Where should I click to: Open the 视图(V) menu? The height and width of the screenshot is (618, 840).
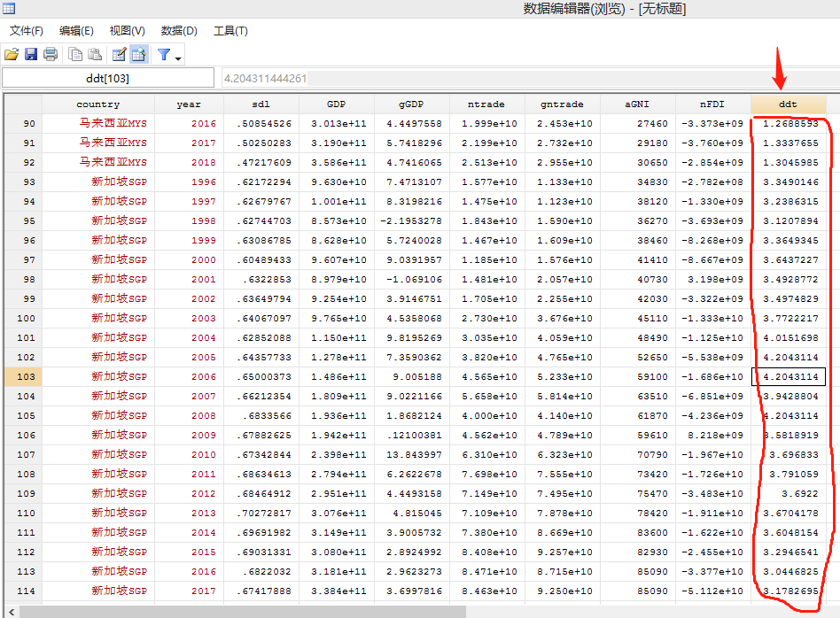127,31
